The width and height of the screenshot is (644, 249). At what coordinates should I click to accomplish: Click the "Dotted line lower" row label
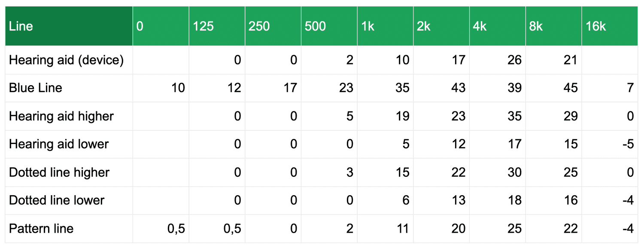tap(57, 200)
